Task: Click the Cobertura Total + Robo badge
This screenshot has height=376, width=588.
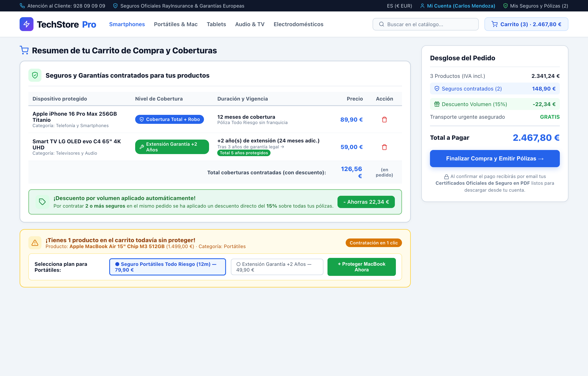Action: [169, 119]
